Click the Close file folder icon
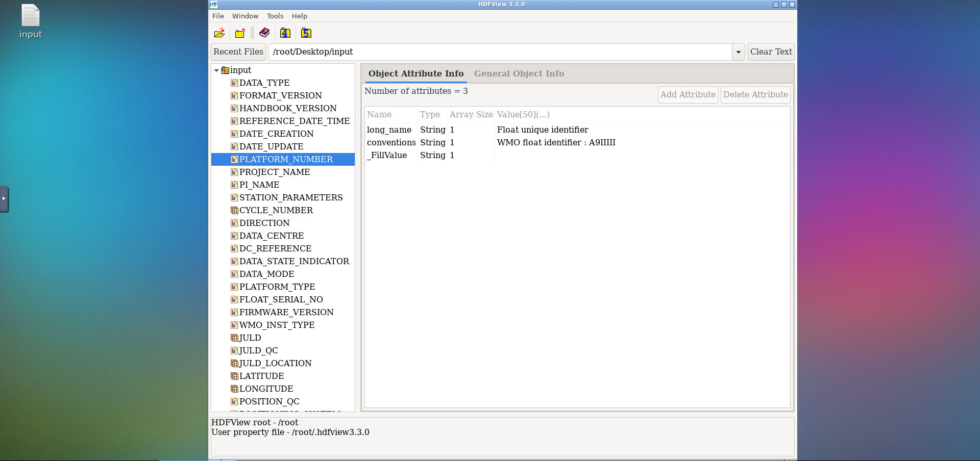 (240, 33)
